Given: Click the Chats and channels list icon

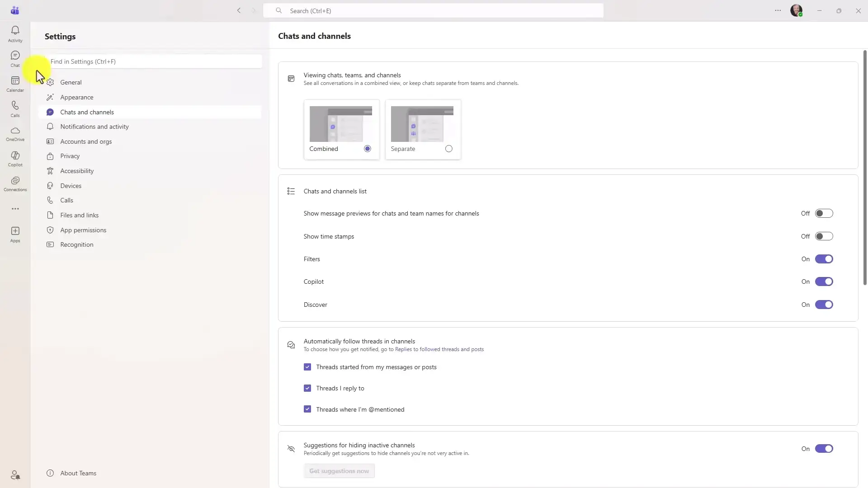Looking at the screenshot, I should (x=291, y=191).
